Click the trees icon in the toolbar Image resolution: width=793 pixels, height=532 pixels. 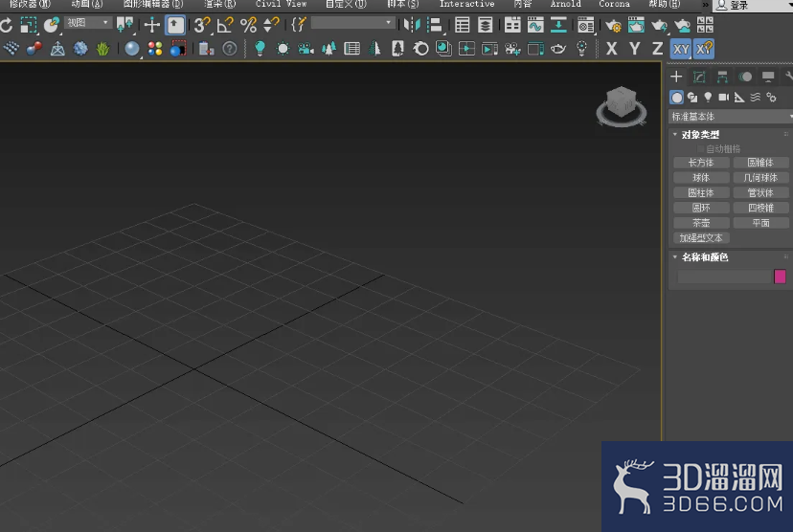tap(329, 49)
